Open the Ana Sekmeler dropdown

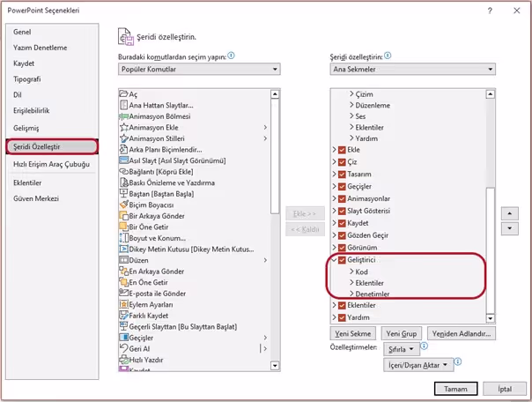[412, 70]
